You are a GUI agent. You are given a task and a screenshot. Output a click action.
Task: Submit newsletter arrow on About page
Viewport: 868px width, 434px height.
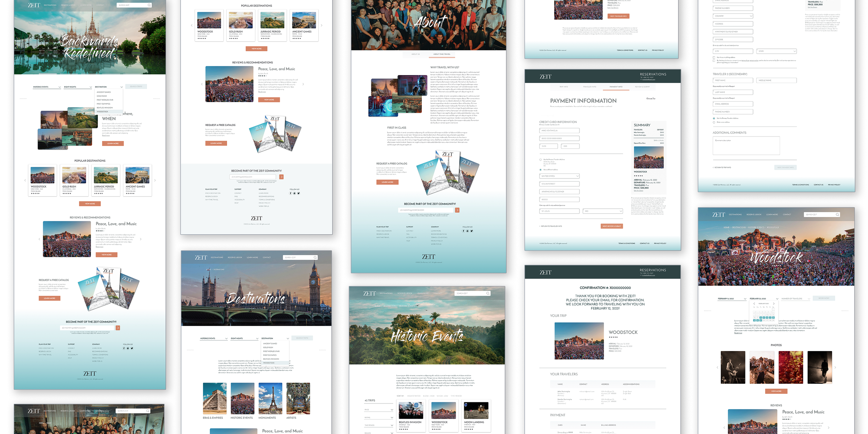click(457, 210)
